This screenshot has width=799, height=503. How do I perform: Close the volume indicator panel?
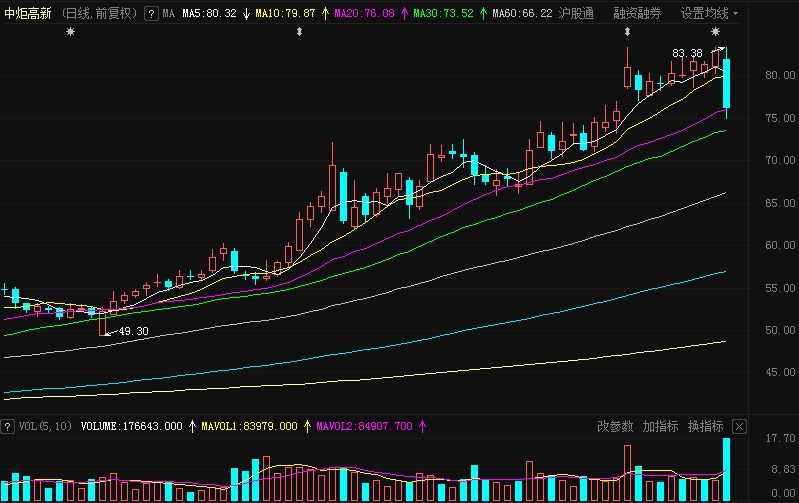(739, 426)
